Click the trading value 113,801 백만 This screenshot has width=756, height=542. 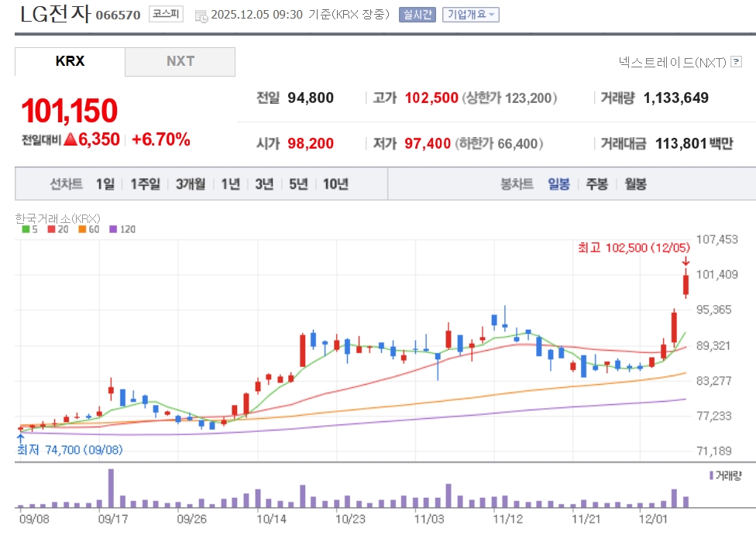pos(694,143)
